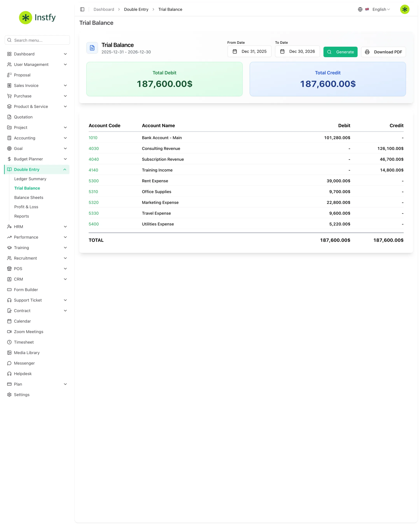Open the English language dropdown
The image size is (420, 525).
tap(381, 9)
